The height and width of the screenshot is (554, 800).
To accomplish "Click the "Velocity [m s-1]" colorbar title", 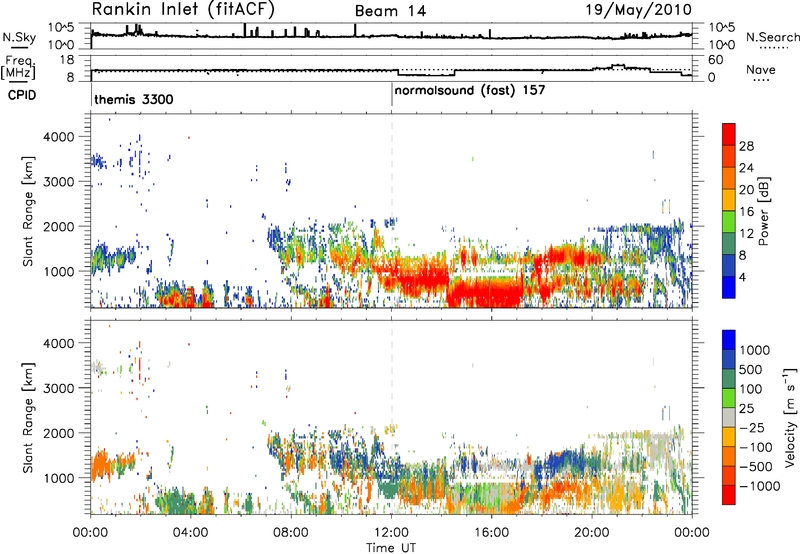I will [x=790, y=417].
